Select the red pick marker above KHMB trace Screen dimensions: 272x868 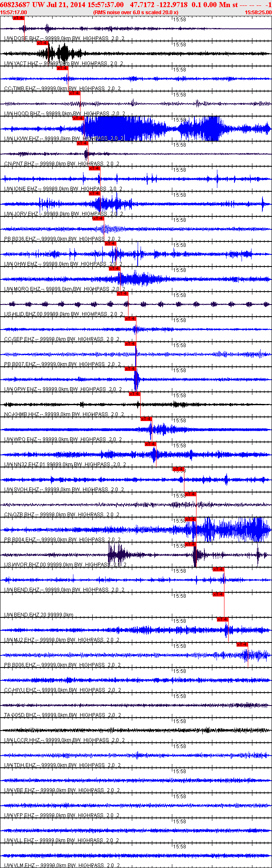(134, 394)
